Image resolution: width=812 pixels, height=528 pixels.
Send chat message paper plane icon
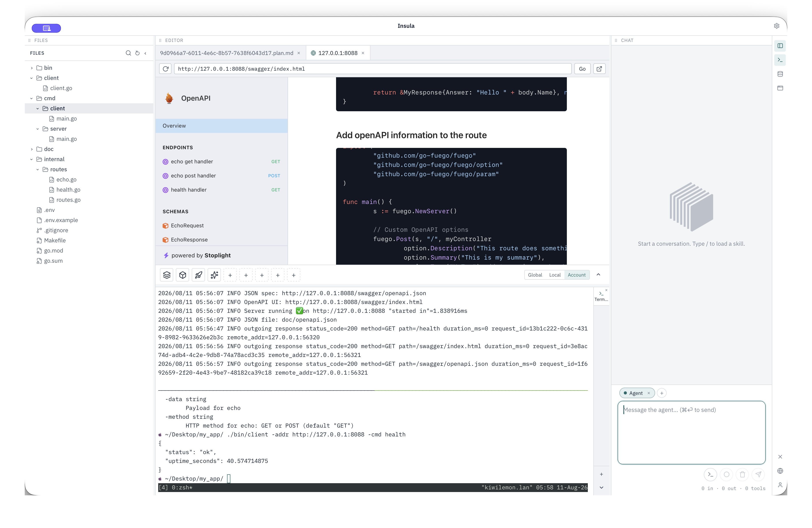click(x=758, y=474)
